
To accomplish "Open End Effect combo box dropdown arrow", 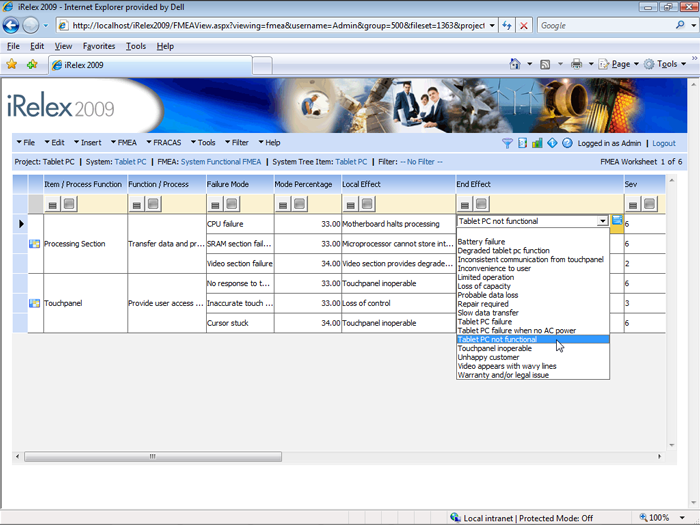I will pos(603,221).
